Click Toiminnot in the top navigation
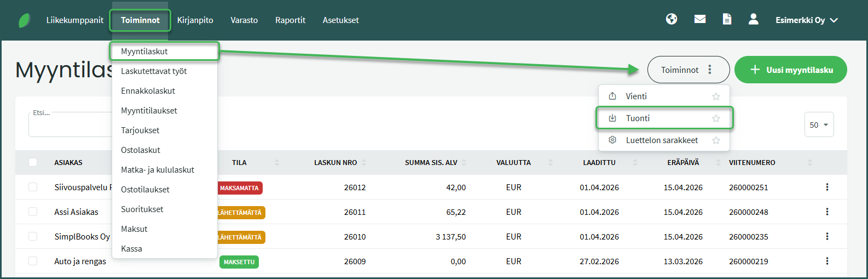The height and width of the screenshot is (279, 868). tap(141, 20)
